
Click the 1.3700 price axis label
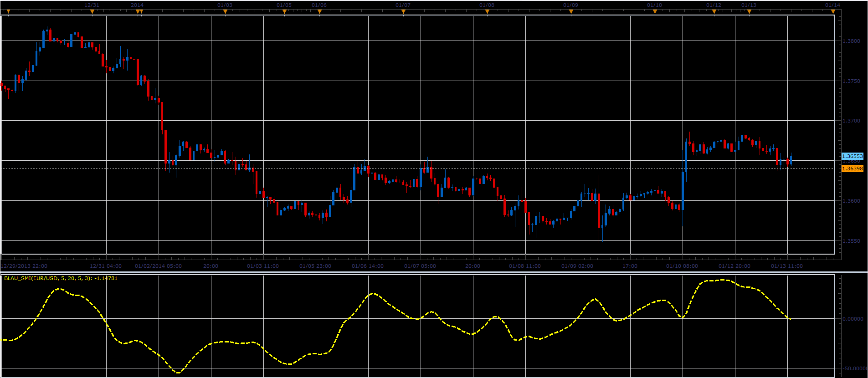(x=851, y=121)
